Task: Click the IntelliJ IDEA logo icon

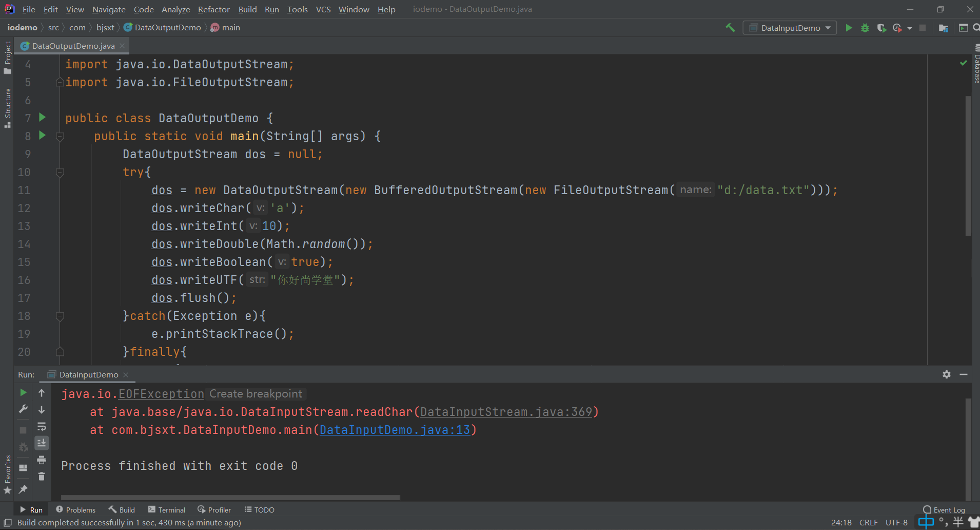Action: click(x=9, y=9)
